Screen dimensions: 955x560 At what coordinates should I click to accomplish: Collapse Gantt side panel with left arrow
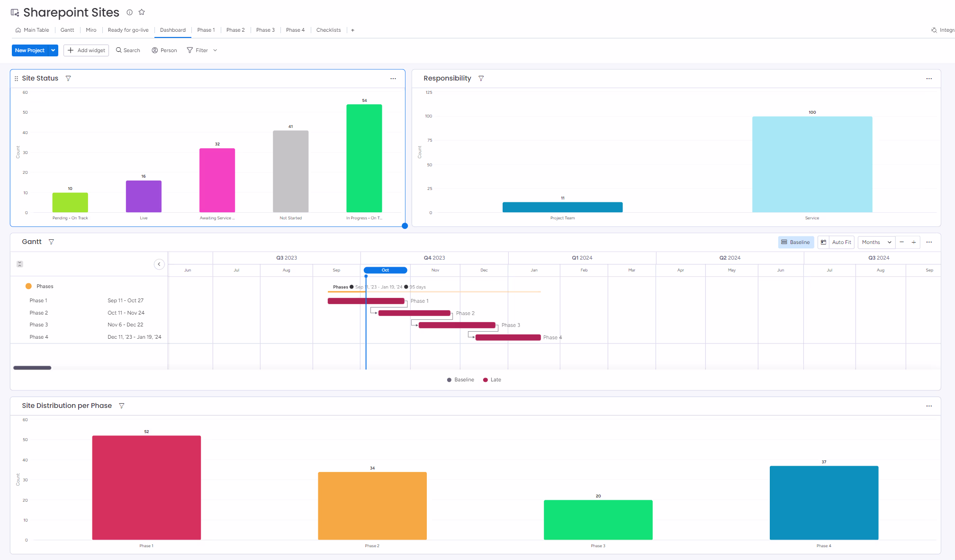pyautogui.click(x=159, y=264)
